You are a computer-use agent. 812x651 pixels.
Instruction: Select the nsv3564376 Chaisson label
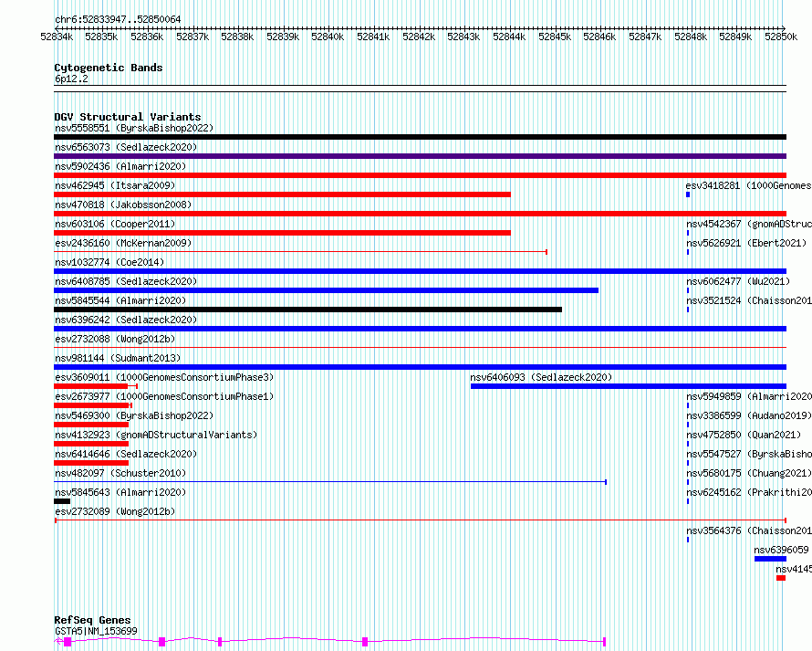pyautogui.click(x=749, y=530)
